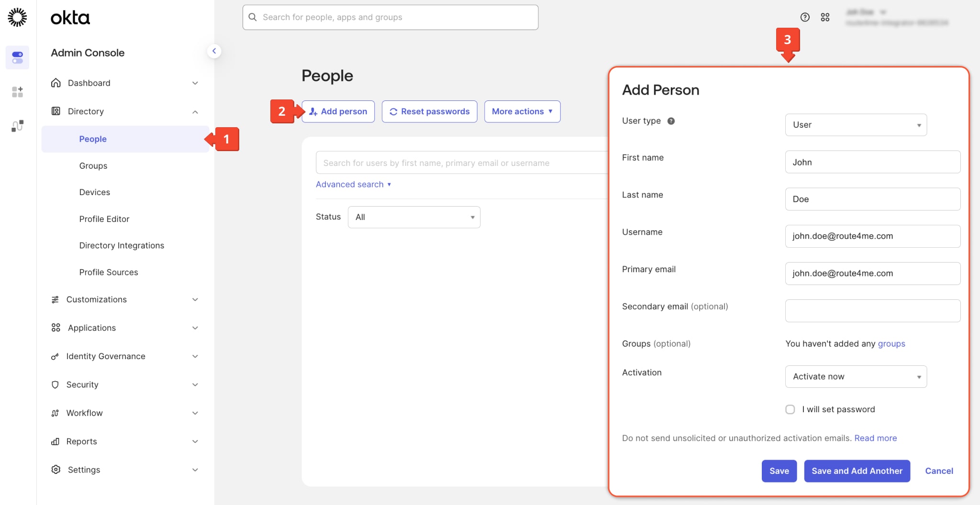
Task: Open the User type dropdown
Action: pyautogui.click(x=856, y=125)
